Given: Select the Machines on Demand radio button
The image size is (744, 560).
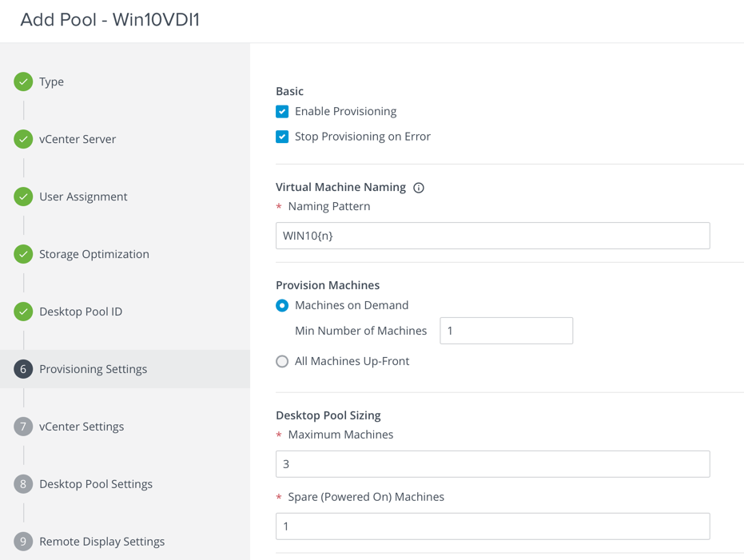Looking at the screenshot, I should (x=282, y=306).
